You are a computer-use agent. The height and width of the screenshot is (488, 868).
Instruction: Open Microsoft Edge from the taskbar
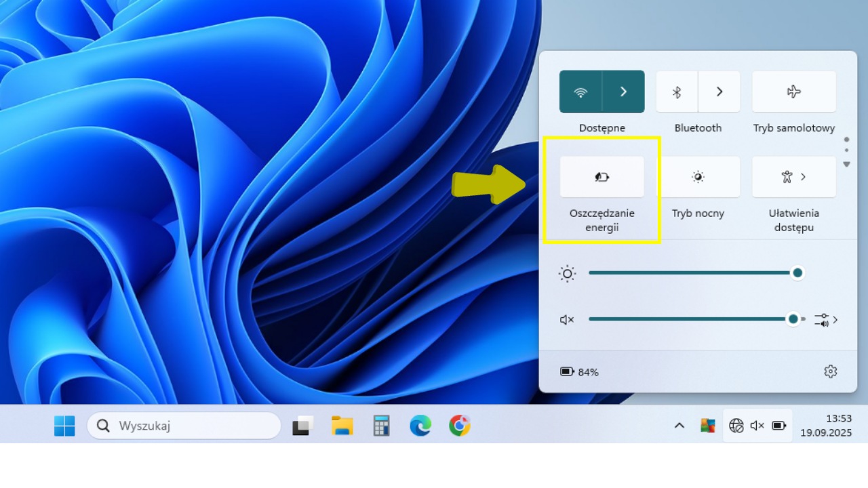pos(420,426)
